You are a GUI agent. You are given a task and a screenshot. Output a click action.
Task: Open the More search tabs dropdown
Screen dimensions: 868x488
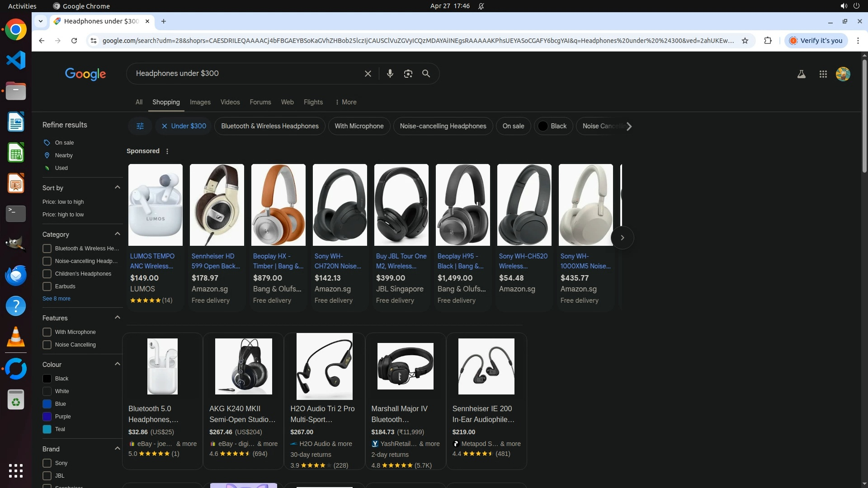[346, 102]
